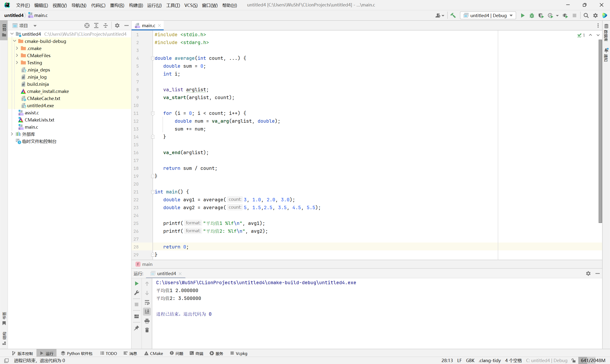Close the main.c editor tab
This screenshot has width=610, height=364.
[159, 25]
